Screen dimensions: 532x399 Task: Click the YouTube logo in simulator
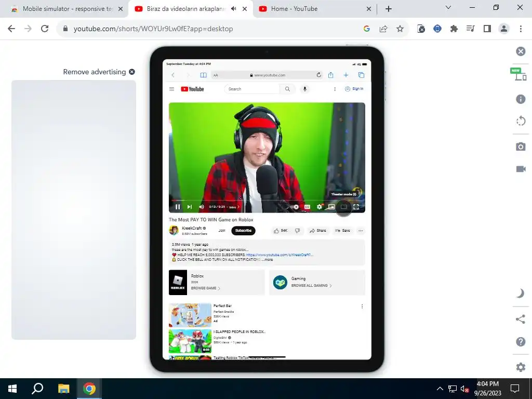click(192, 89)
